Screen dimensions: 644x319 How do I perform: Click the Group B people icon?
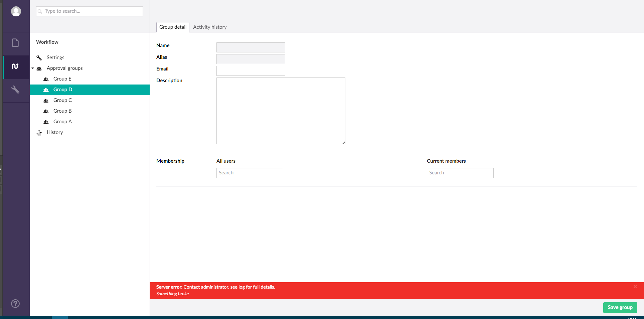click(x=46, y=111)
